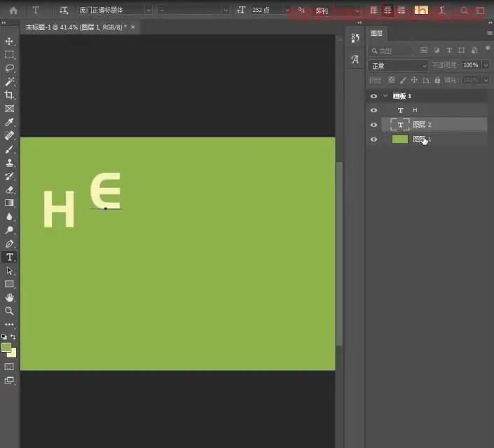Viewport: 494px width, 448px height.
Task: Select the Brush tool
Action: (x=9, y=149)
